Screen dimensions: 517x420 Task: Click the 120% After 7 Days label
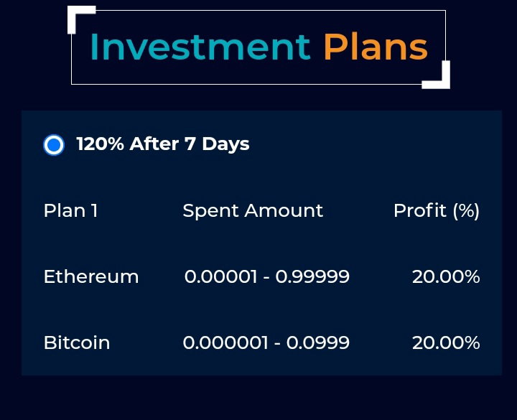coord(163,144)
